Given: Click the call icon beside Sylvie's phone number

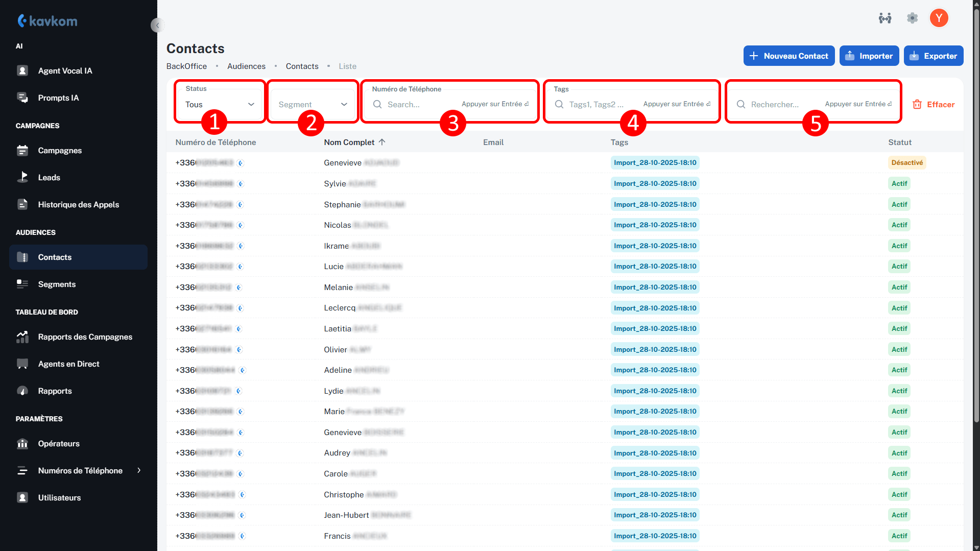Looking at the screenshot, I should point(241,184).
